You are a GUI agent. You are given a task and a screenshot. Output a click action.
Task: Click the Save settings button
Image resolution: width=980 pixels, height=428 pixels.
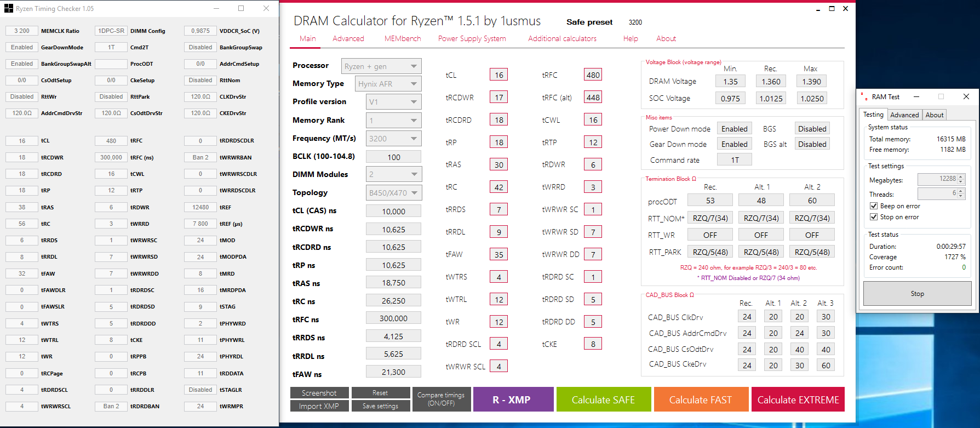(380, 406)
